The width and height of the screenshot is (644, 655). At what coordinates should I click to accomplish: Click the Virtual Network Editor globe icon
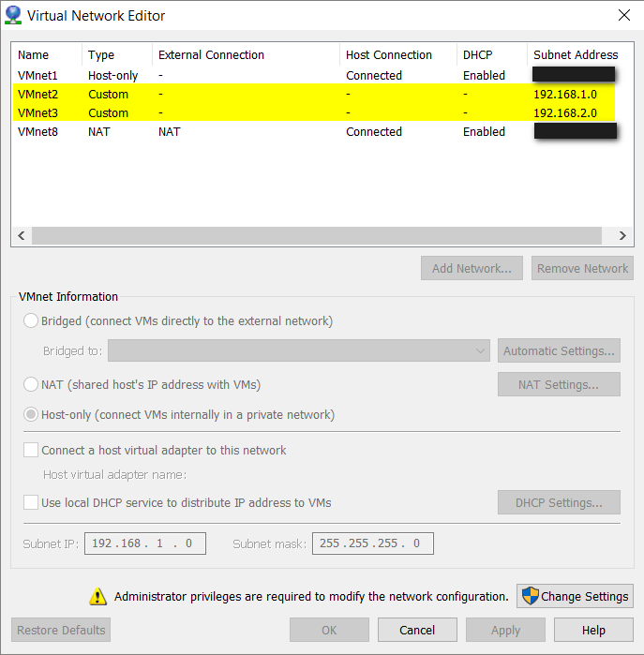(x=13, y=15)
